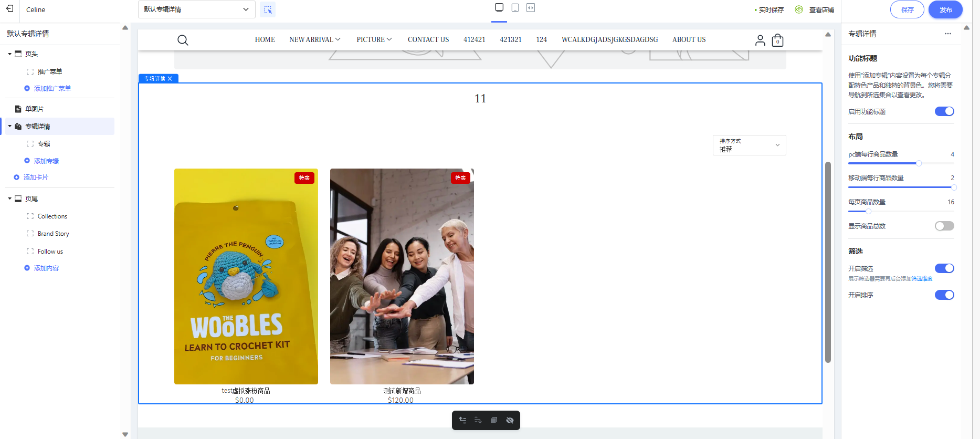Toggle the 显示商品总数 switch

[x=944, y=226]
